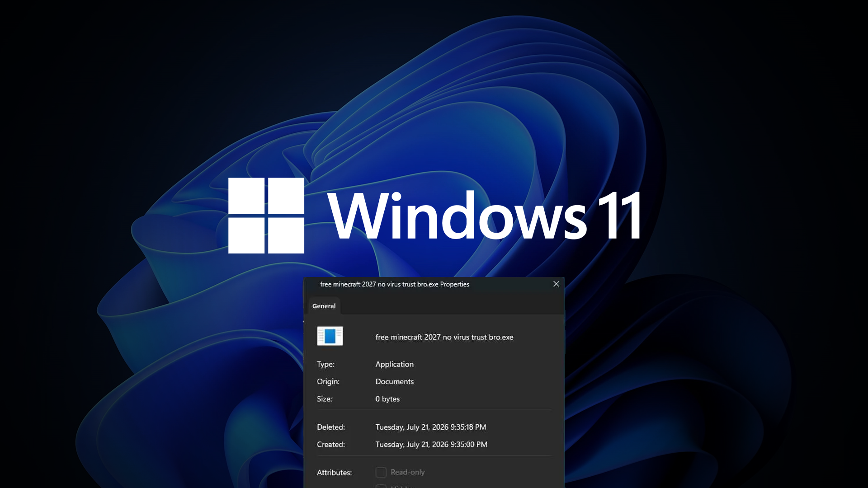Select the 'Documents' origin value
Viewport: 868px width, 488px height.
click(x=395, y=381)
